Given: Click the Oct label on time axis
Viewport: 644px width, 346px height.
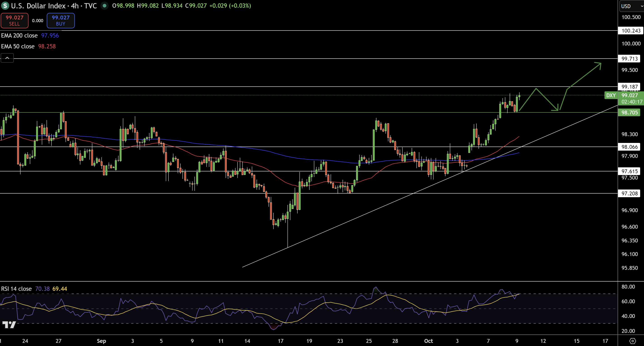Looking at the screenshot, I should click(428, 341).
